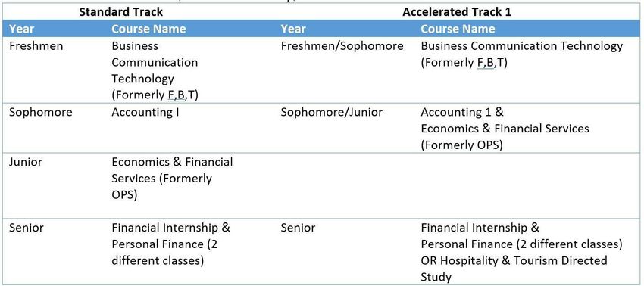
Task: Click the Accelerated Track 1 heading
Action: pyautogui.click(x=457, y=12)
